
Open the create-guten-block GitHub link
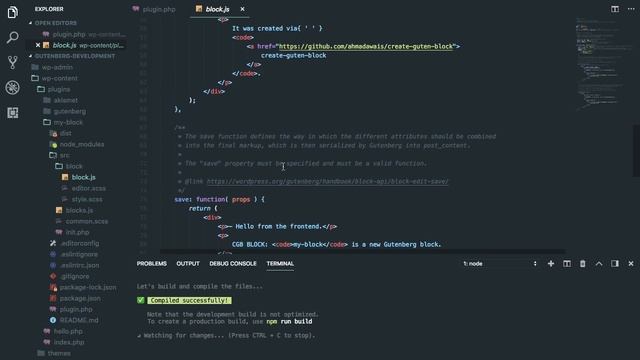click(x=366, y=47)
